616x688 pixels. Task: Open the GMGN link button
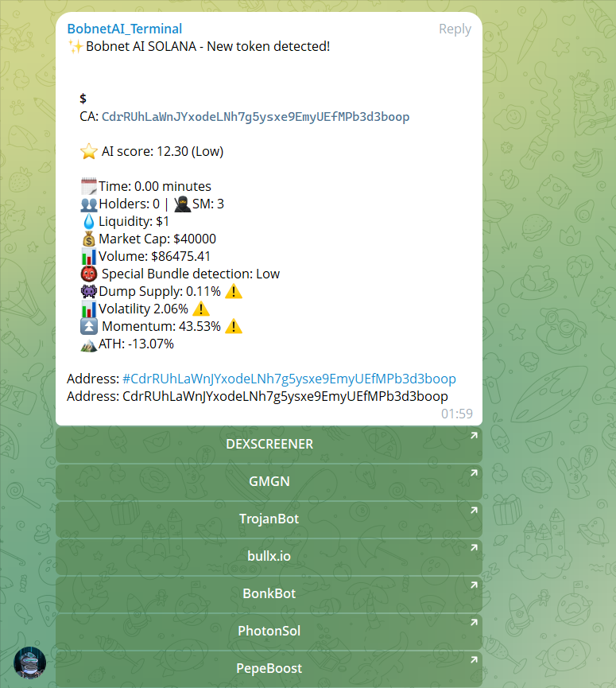269,481
